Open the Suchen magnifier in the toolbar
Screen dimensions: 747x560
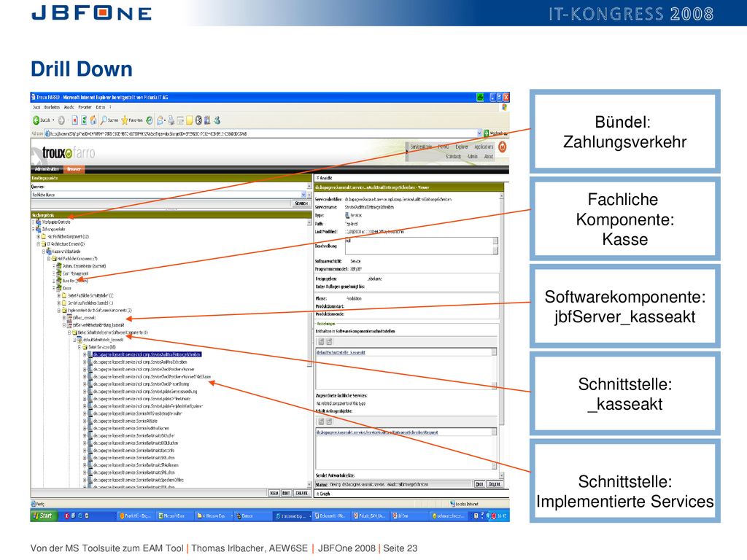pyautogui.click(x=104, y=120)
